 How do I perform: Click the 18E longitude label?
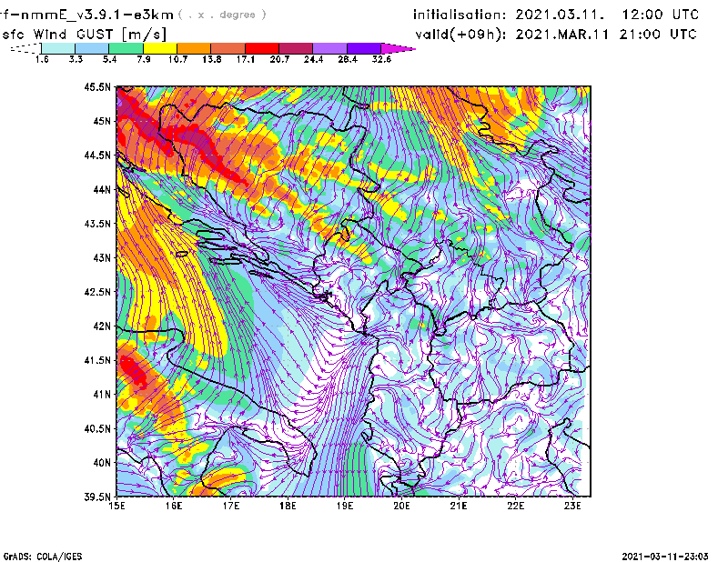click(x=288, y=506)
